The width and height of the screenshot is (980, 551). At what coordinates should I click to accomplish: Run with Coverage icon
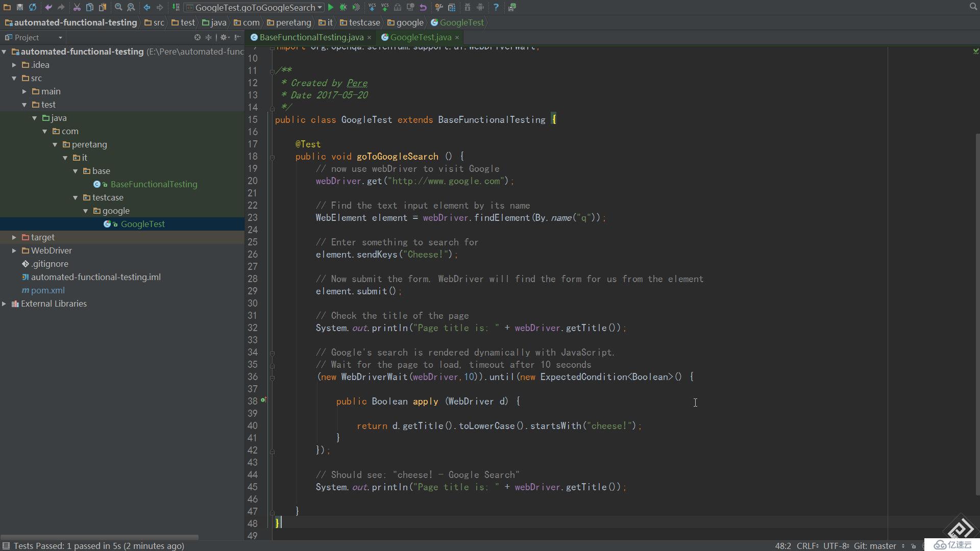pyautogui.click(x=356, y=7)
